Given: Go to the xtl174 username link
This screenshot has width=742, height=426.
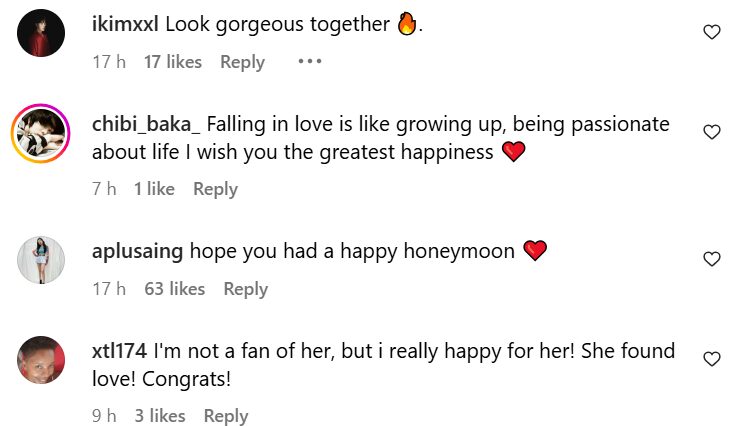Looking at the screenshot, I should [119, 352].
